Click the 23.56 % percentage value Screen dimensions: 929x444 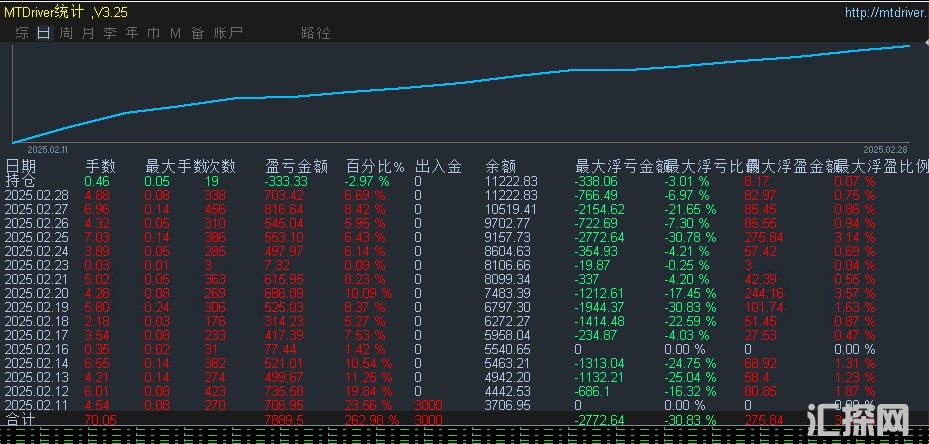[x=369, y=405]
